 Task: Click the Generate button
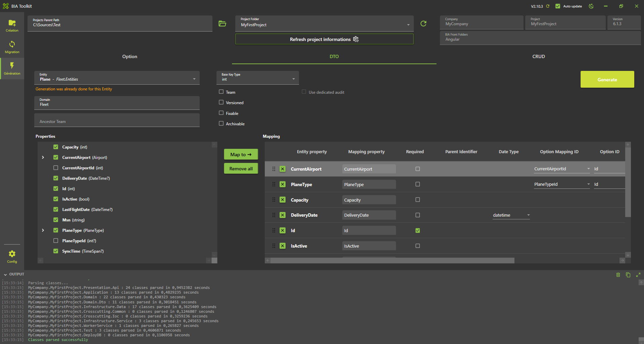pos(607,79)
